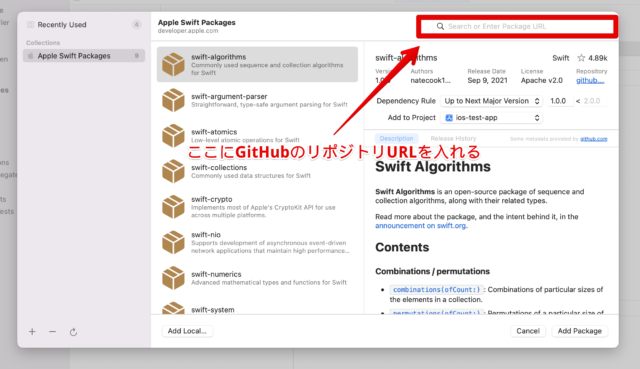Click the swift-crypto package icon
The width and height of the screenshot is (640, 369).
click(173, 207)
